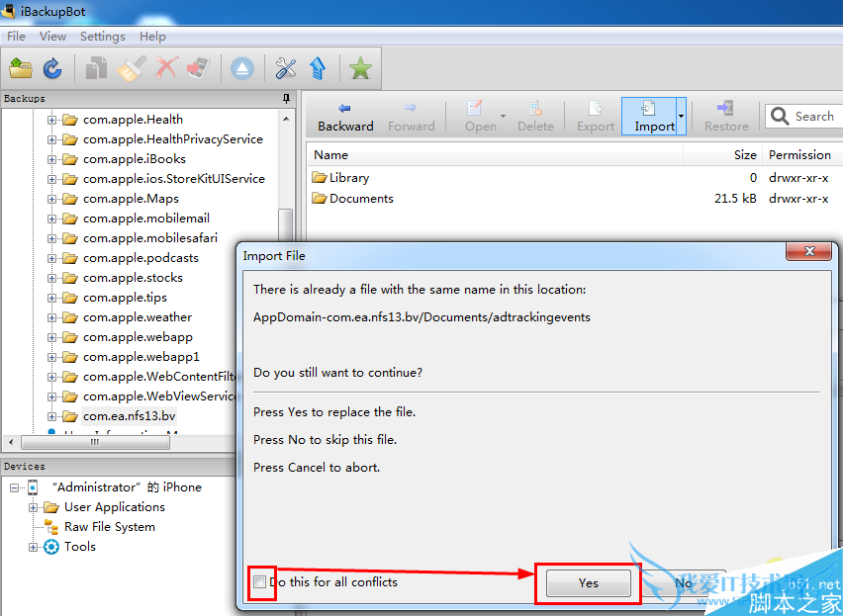Select com.apple.webapp folder
This screenshot has height=616, width=843.
(138, 337)
